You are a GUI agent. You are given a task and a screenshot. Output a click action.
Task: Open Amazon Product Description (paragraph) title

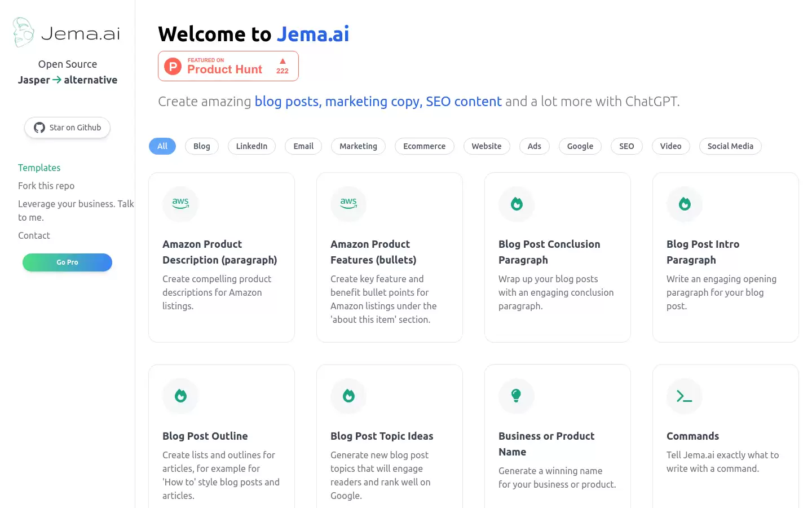[x=220, y=252]
